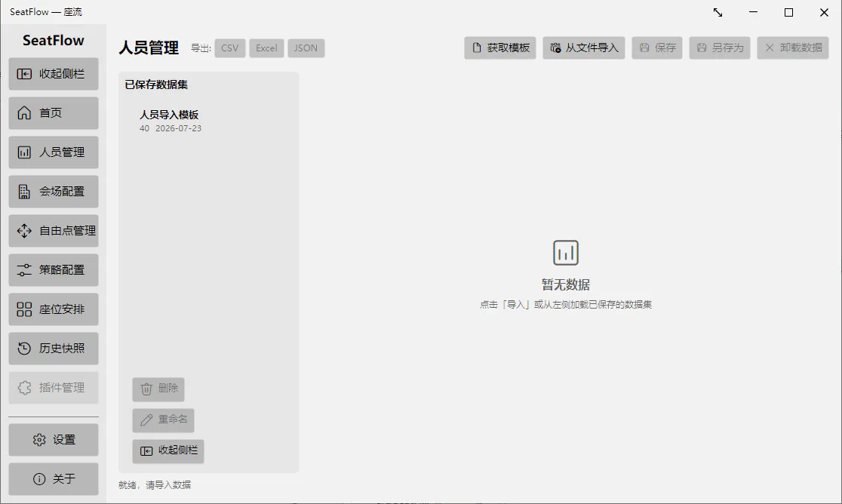Maximize the SeatFlow window
842x504 pixels.
pyautogui.click(x=789, y=12)
